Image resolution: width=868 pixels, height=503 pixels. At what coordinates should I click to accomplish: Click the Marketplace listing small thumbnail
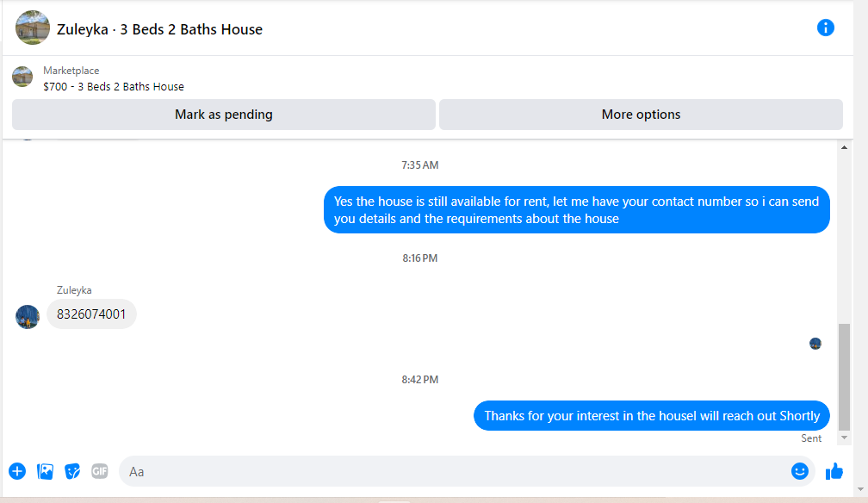[x=22, y=77]
